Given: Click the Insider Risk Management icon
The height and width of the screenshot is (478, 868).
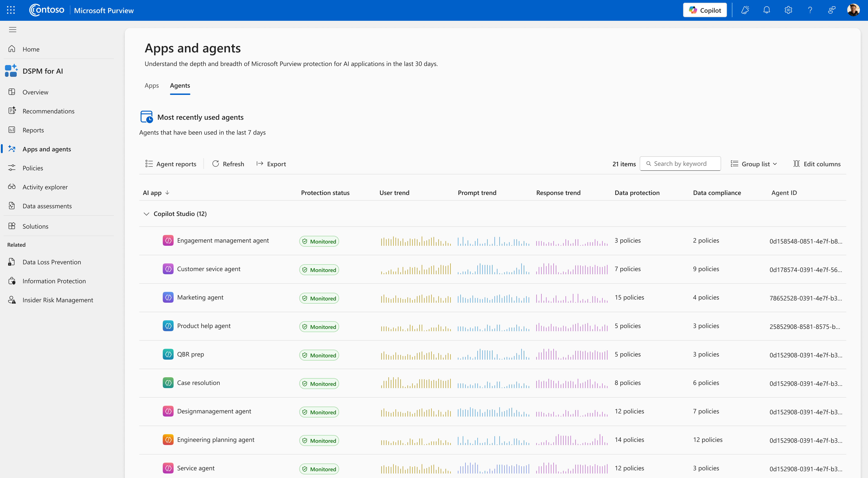Looking at the screenshot, I should (x=12, y=300).
